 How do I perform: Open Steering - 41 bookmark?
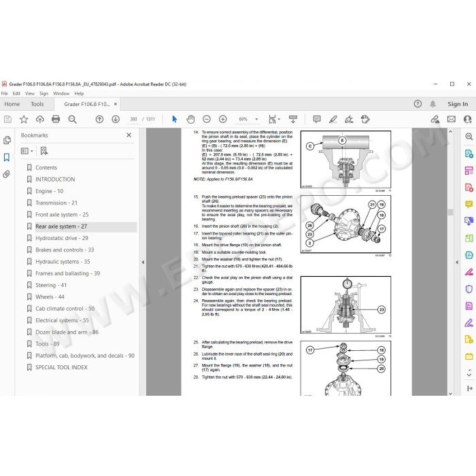click(51, 286)
